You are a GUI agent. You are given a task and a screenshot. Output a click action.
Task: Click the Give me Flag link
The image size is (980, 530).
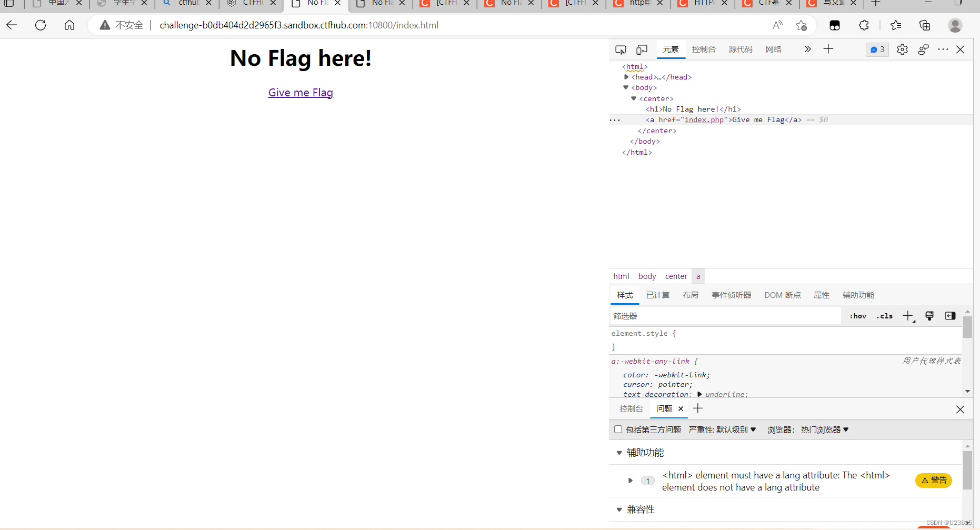[301, 93]
